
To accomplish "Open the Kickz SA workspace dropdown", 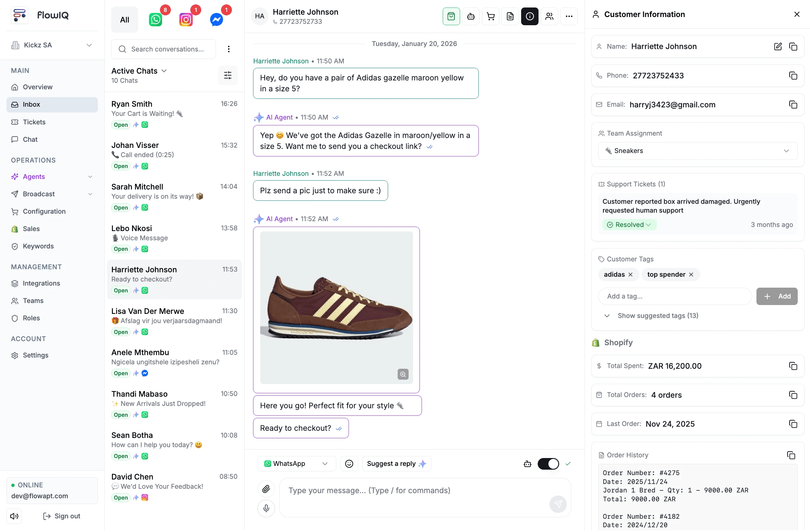I will point(52,45).
